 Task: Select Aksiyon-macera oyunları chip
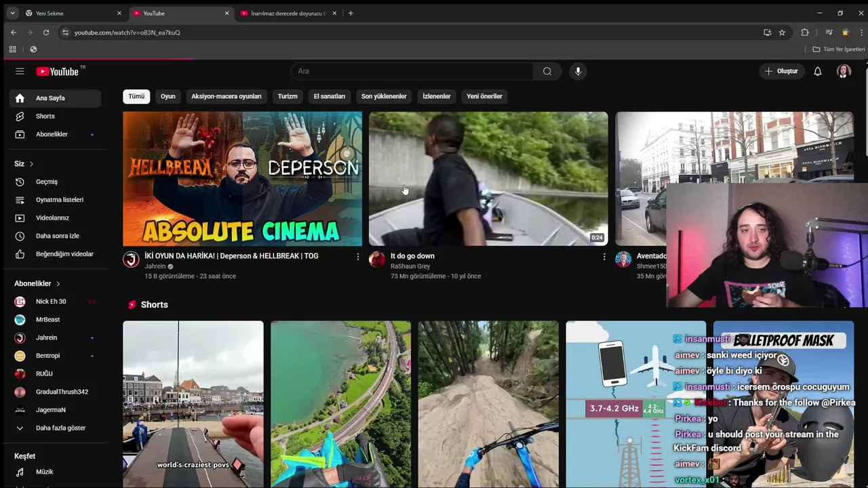pyautogui.click(x=226, y=96)
